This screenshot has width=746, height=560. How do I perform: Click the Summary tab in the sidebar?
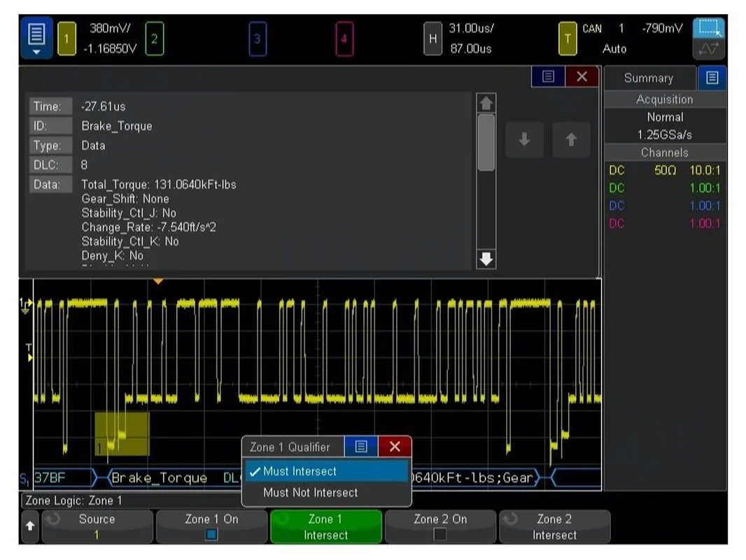click(x=649, y=78)
